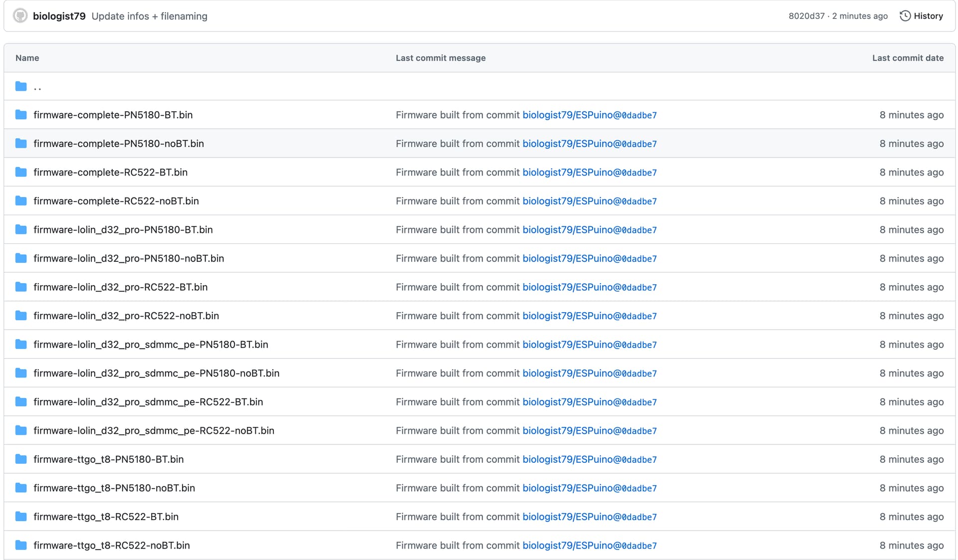
Task: Open firmware-ttgo_t8-RC522-BT.bin entry
Action: click(106, 517)
